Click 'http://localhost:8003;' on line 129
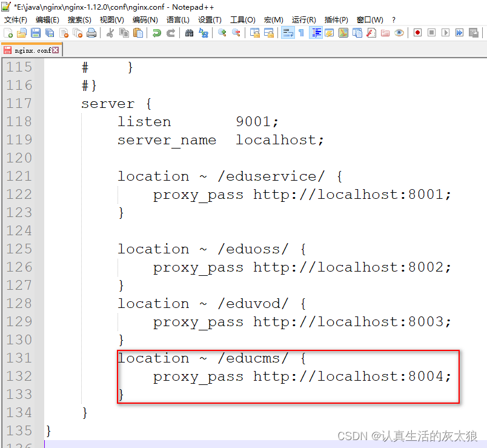Viewport: 487px width, 448px height. pos(352,322)
